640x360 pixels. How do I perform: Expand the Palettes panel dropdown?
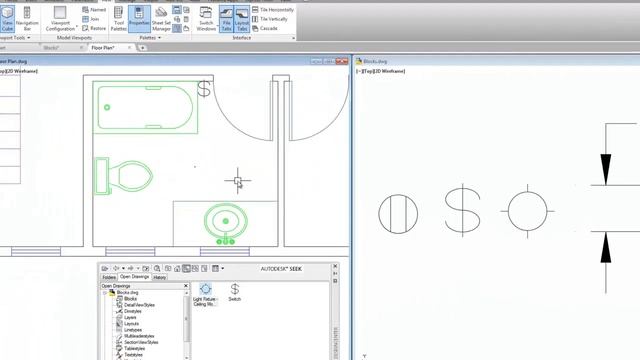[159, 38]
